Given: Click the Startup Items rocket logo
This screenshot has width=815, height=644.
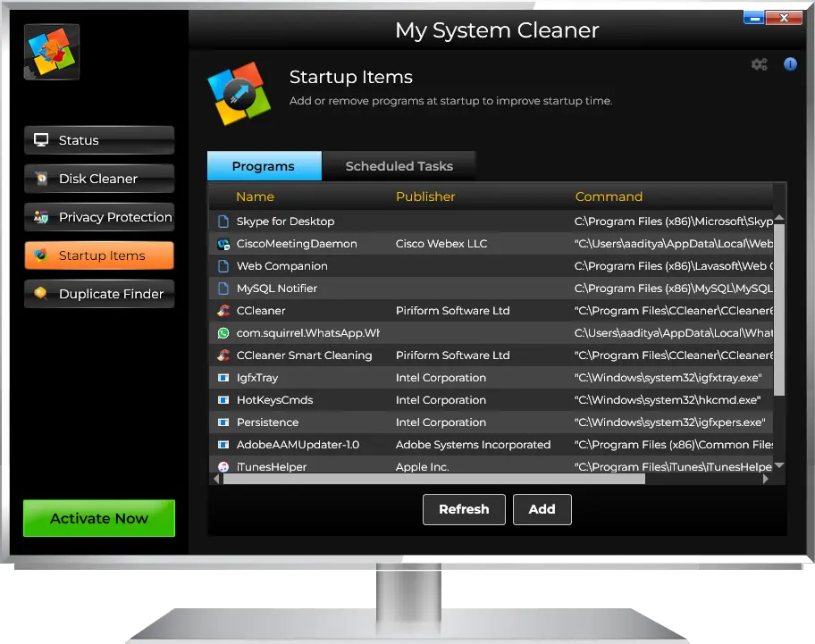Looking at the screenshot, I should [239, 94].
